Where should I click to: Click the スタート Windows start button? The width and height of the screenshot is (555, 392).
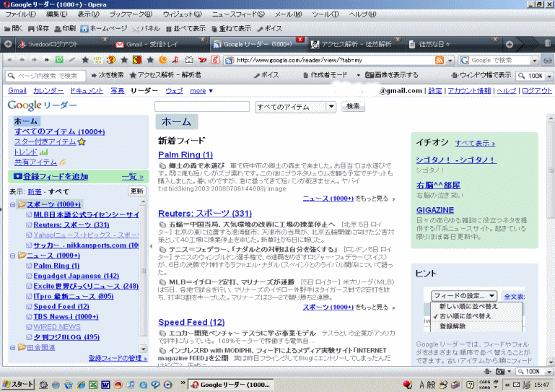(x=17, y=385)
